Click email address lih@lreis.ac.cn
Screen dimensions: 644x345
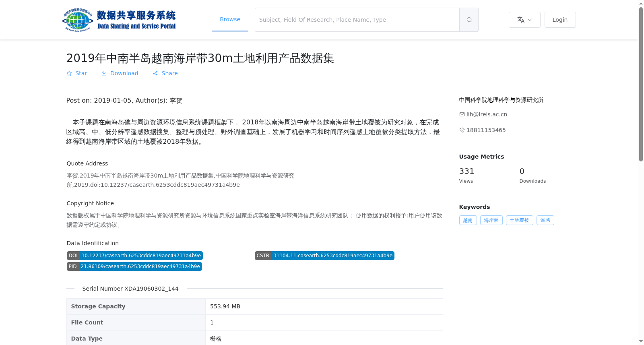[487, 114]
